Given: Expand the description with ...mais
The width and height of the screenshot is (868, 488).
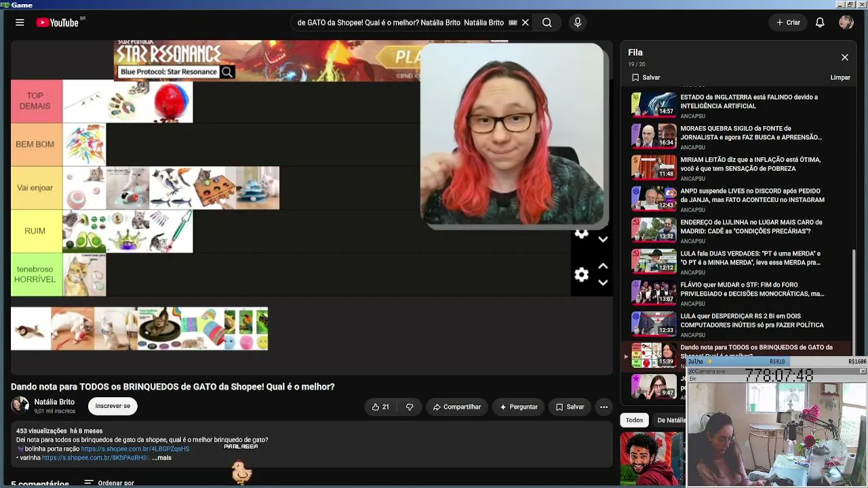Looking at the screenshot, I should (x=162, y=457).
